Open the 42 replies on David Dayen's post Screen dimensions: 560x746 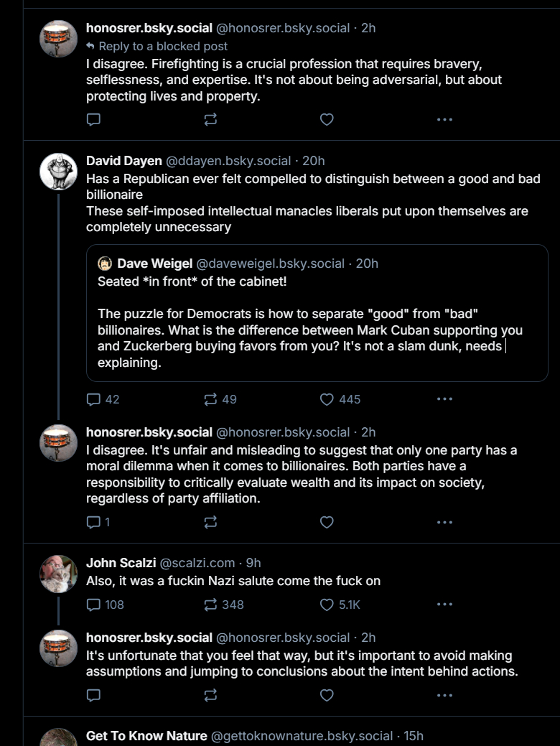[x=103, y=399]
